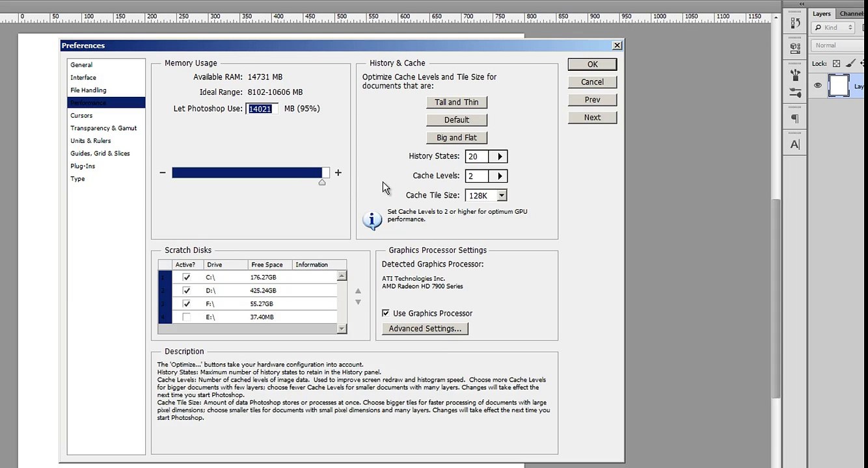Click the blue memory usage slider bar
The image size is (868, 468).
point(247,172)
